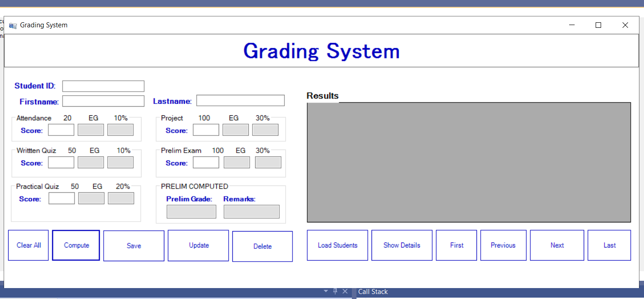Click the Grading System window title icon
Screen dimensions: 644x299
[13, 26]
